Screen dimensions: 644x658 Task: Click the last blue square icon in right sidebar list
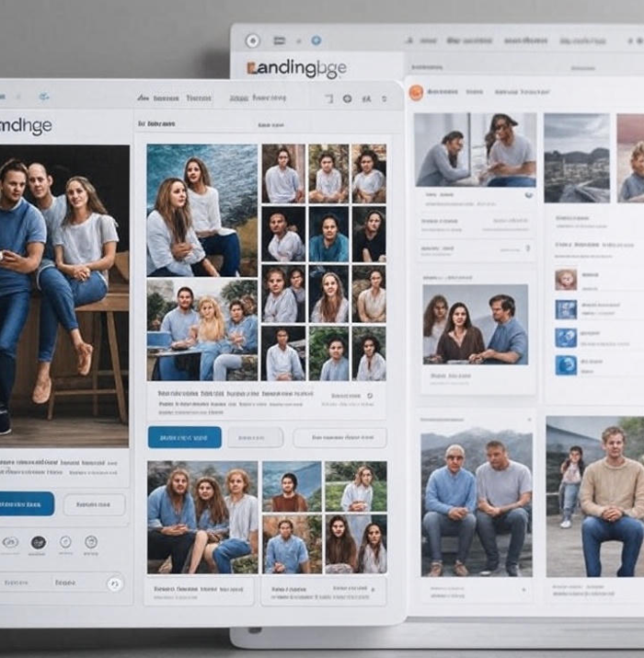pos(566,365)
